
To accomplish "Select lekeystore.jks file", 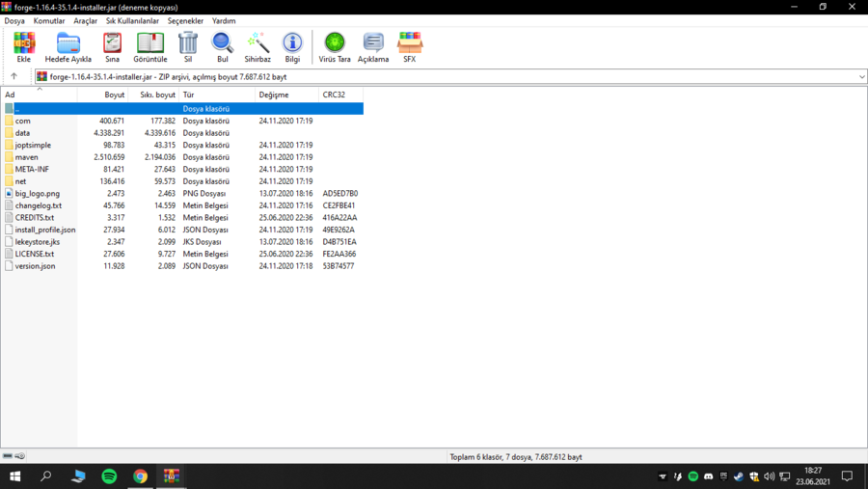I will pyautogui.click(x=37, y=242).
